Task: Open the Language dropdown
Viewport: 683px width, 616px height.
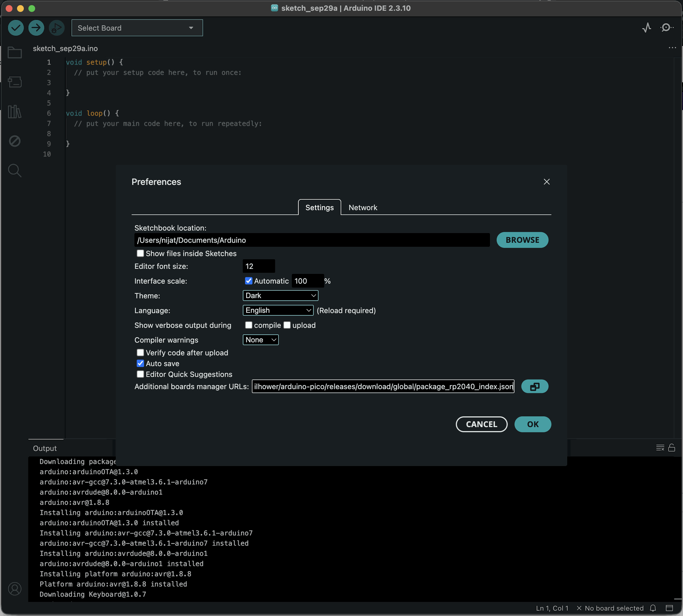Action: click(x=278, y=310)
